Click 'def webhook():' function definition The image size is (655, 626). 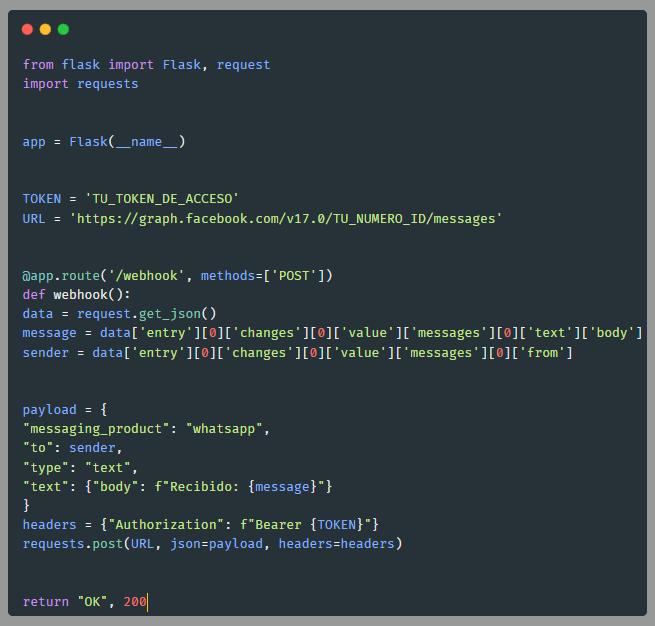[76, 295]
